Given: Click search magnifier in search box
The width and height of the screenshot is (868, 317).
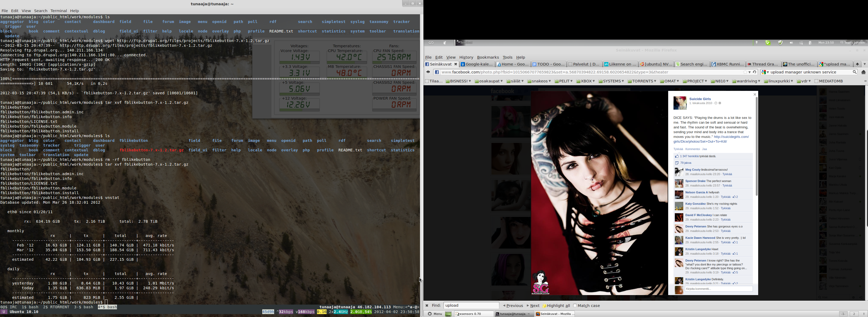Looking at the screenshot, I should coord(855,72).
